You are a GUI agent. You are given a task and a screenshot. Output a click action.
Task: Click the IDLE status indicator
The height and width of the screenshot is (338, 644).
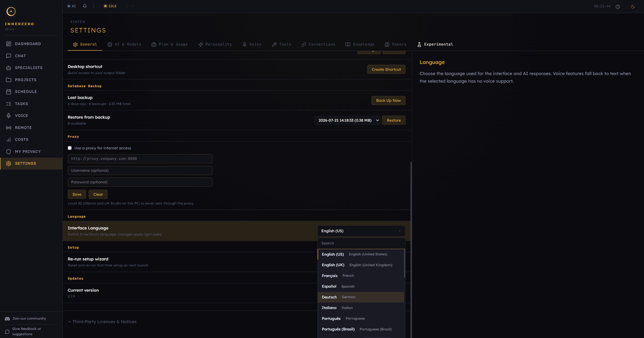tap(110, 6)
